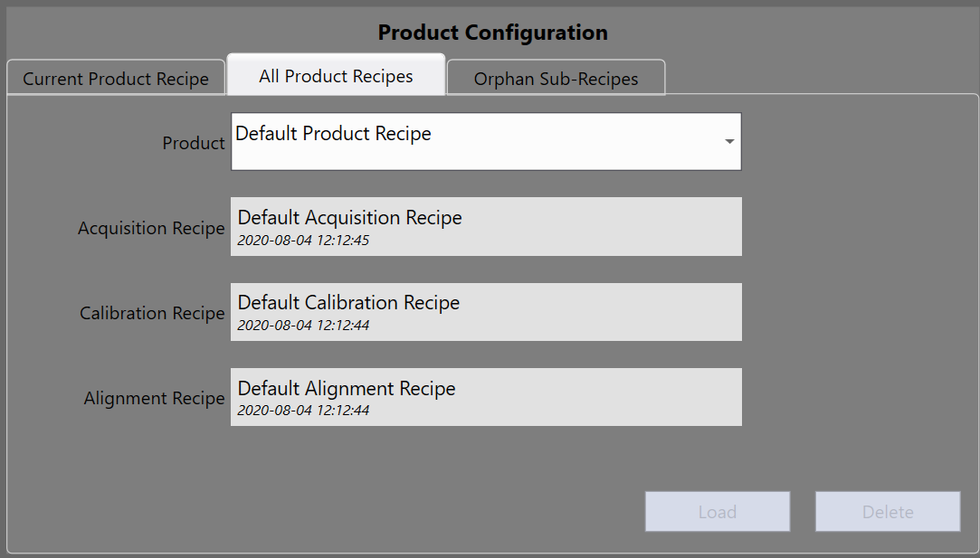The height and width of the screenshot is (558, 980).
Task: Switch to the Current Product Recipe tab
Action: coord(115,79)
